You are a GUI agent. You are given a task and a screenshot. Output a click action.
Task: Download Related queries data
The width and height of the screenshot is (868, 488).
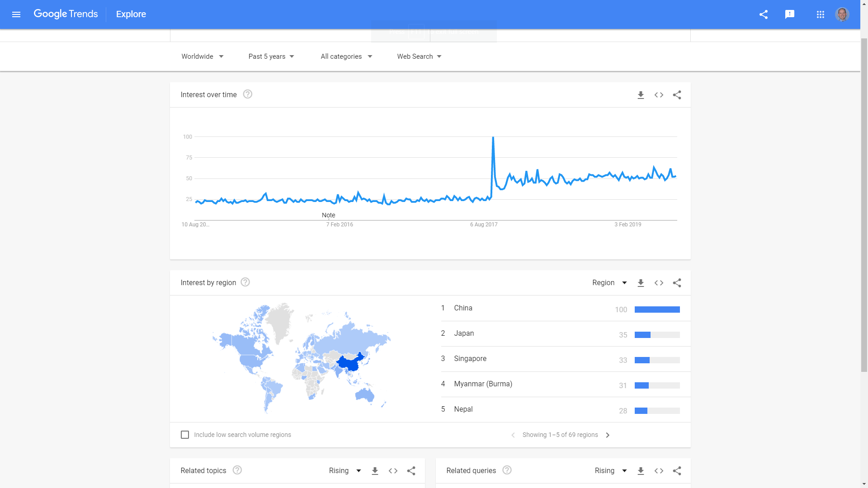tap(641, 471)
